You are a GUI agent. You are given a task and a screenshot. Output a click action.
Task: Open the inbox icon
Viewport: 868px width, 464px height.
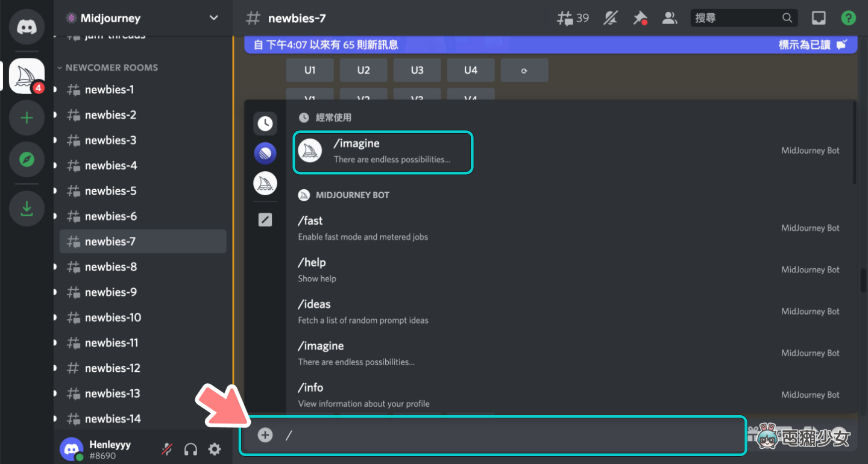[x=819, y=18]
